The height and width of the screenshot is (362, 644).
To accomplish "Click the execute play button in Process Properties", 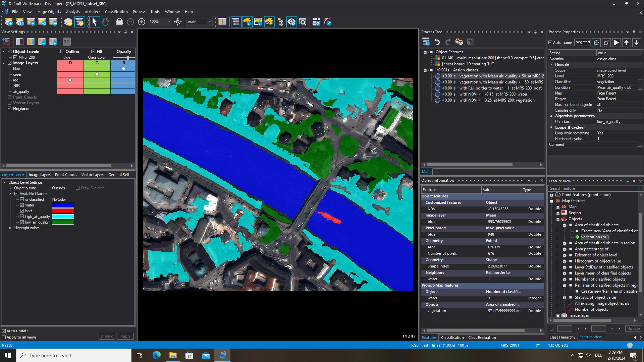I will pos(616,43).
